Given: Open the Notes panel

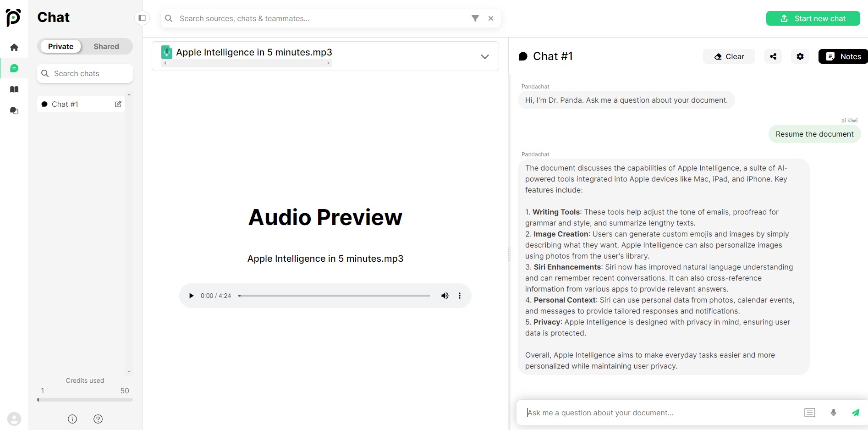Looking at the screenshot, I should (843, 56).
